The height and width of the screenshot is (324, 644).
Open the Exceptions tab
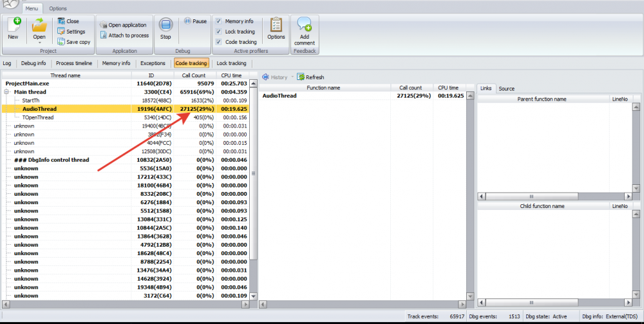coord(153,63)
